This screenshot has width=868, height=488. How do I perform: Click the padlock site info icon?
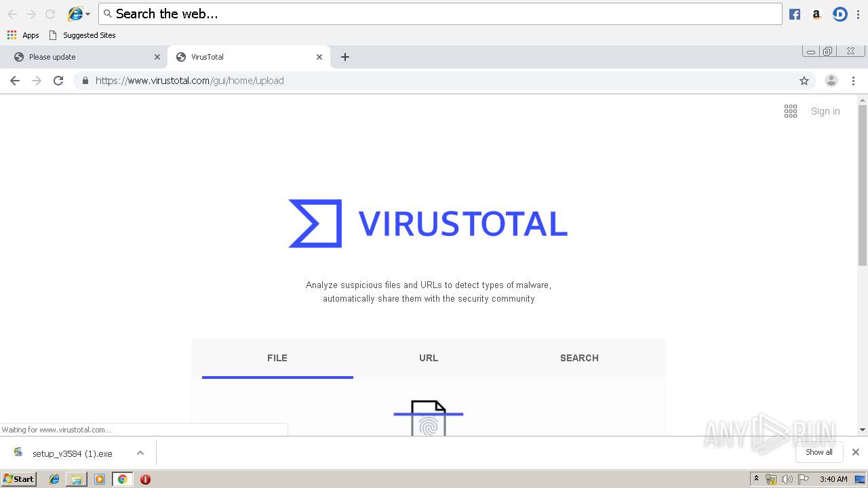point(85,81)
